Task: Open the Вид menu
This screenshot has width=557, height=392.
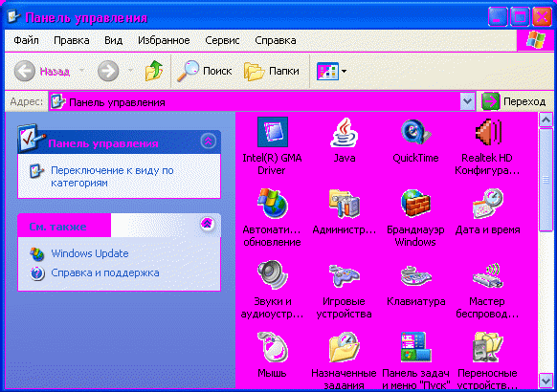Action: coord(113,40)
